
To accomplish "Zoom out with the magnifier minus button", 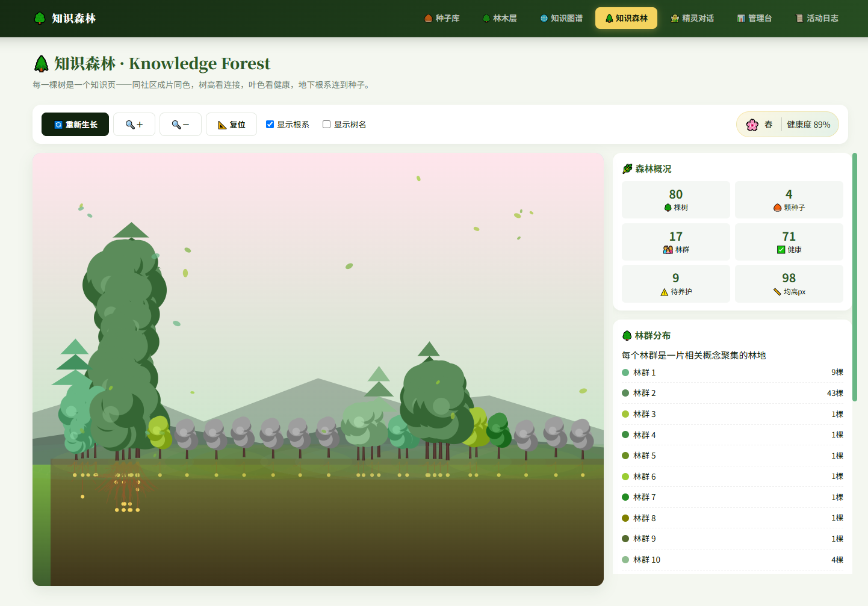I will tap(181, 125).
